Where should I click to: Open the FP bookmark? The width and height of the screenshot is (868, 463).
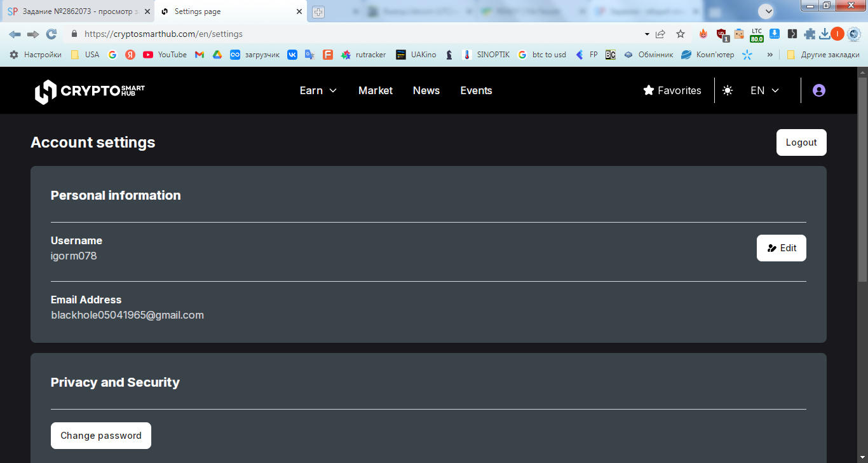coord(587,55)
